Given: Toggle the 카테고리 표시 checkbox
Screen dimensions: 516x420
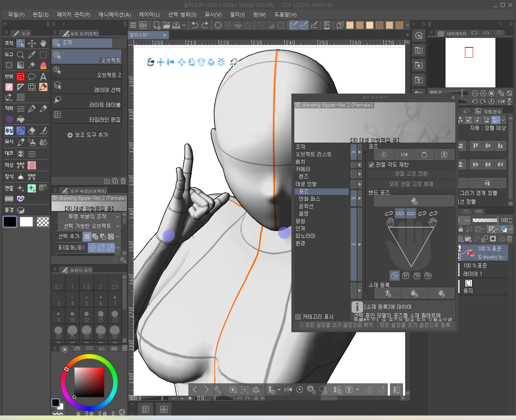Looking at the screenshot, I should pyautogui.click(x=298, y=317).
